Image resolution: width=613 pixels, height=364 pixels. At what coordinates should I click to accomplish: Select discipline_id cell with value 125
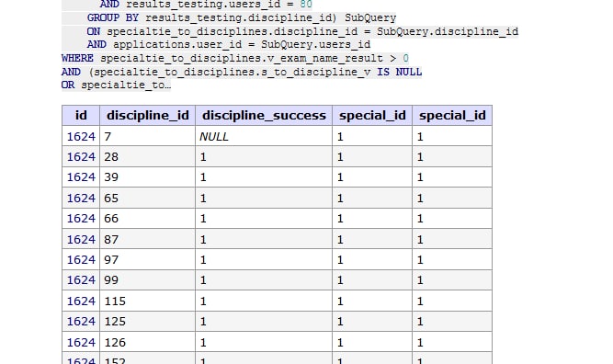point(147,322)
